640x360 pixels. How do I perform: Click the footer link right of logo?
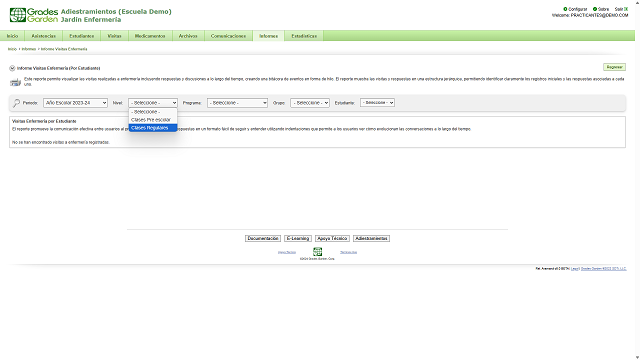point(348,252)
